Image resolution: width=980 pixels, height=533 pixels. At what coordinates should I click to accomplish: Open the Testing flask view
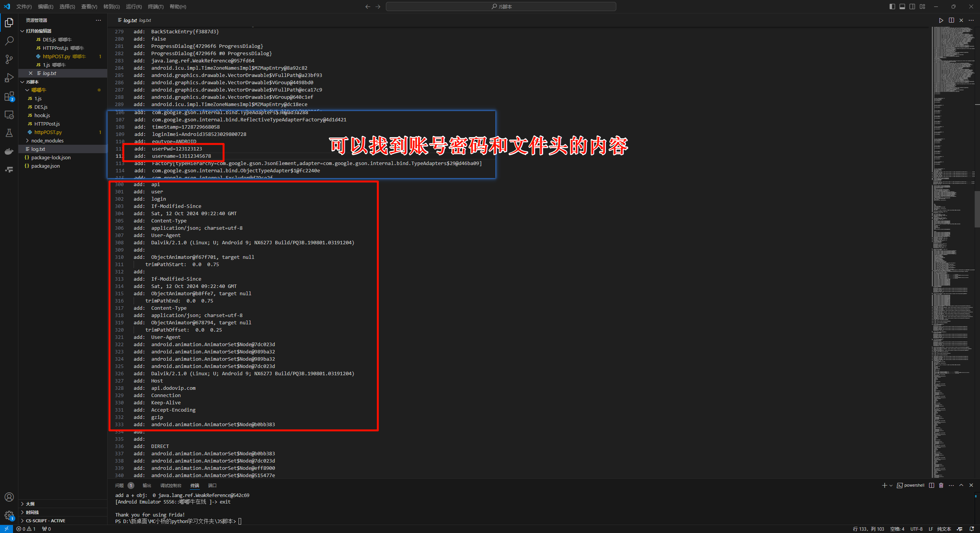coord(9,133)
